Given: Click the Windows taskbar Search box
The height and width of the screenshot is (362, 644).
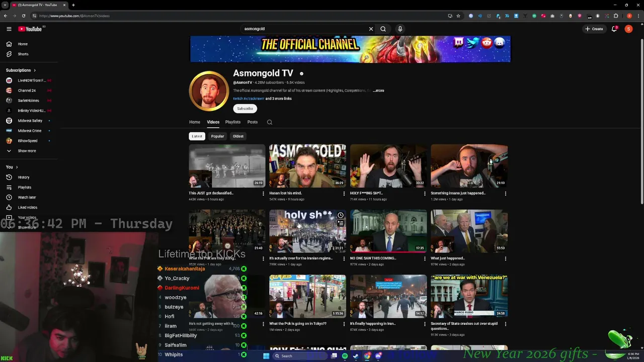Looking at the screenshot, I should pyautogui.click(x=299, y=356).
